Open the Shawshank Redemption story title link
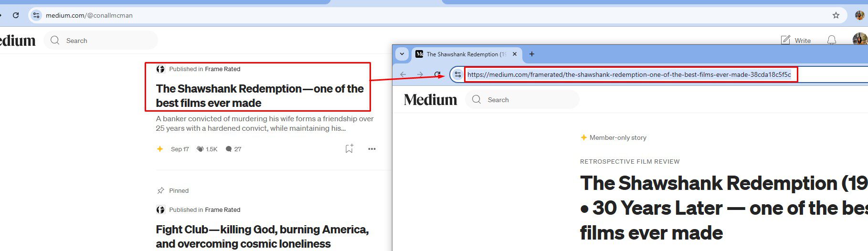This screenshot has width=868, height=251. click(260, 96)
